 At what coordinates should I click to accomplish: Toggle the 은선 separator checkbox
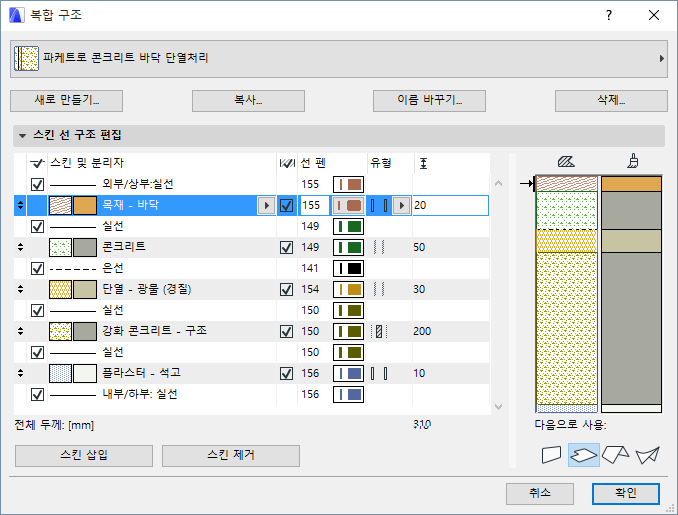tap(37, 269)
